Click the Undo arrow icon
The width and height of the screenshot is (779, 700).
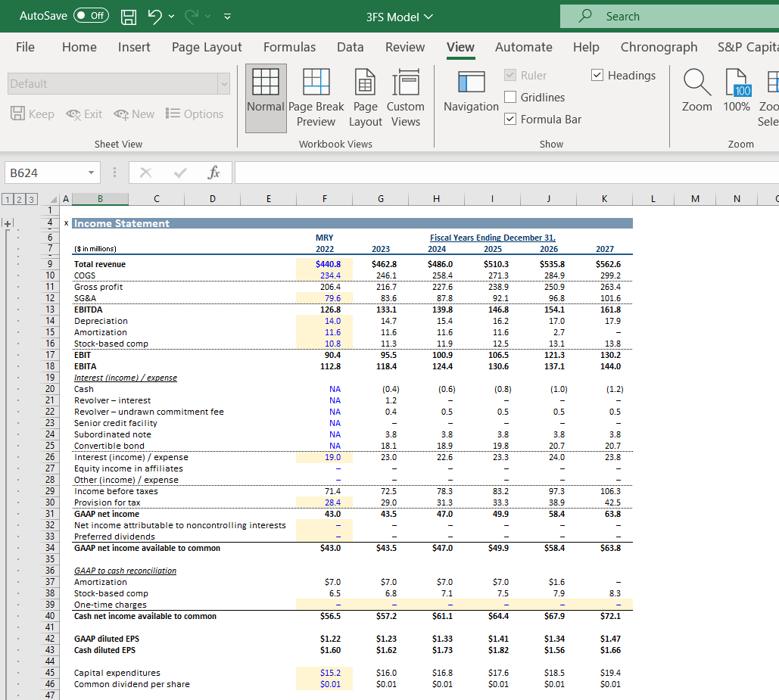point(154,16)
